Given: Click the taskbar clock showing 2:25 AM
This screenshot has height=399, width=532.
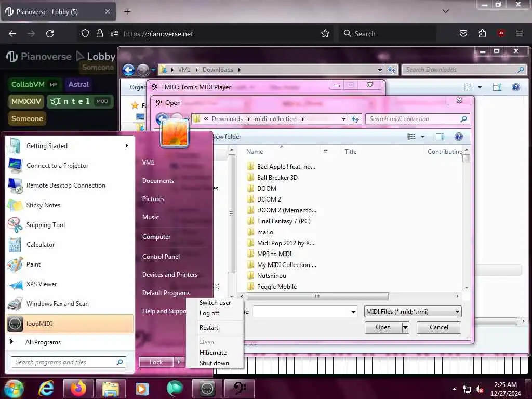Looking at the screenshot, I should point(505,389).
